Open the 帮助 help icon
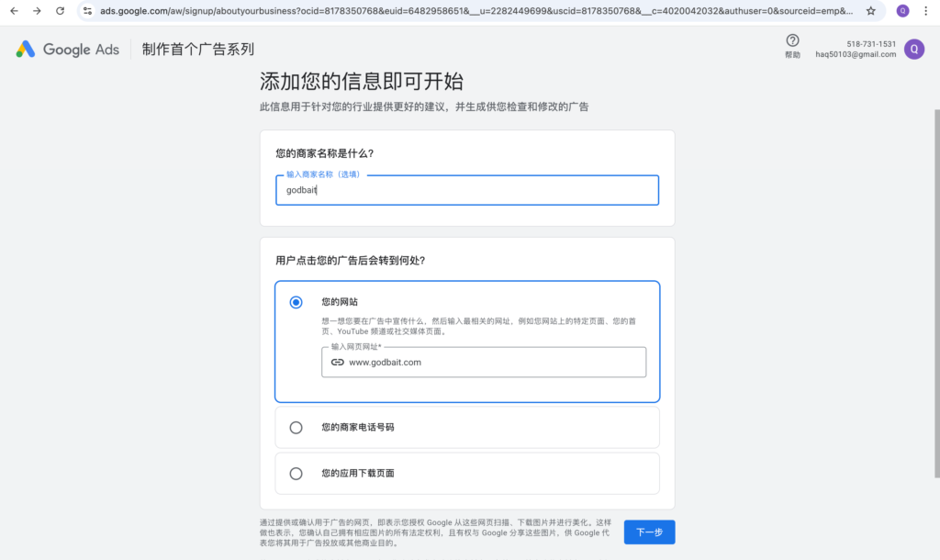940x560 pixels. point(792,40)
